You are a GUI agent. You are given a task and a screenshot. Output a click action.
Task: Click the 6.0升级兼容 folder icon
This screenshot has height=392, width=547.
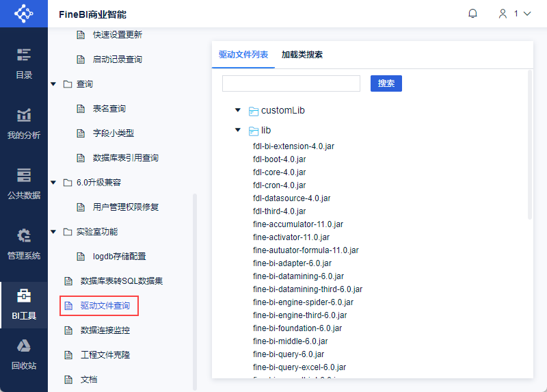coord(68,183)
